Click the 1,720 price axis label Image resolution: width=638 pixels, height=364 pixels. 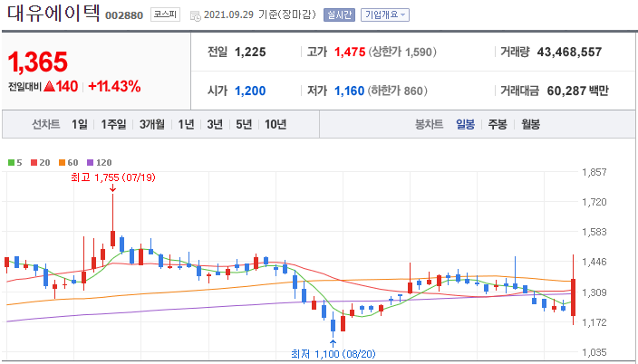pyautogui.click(x=594, y=202)
